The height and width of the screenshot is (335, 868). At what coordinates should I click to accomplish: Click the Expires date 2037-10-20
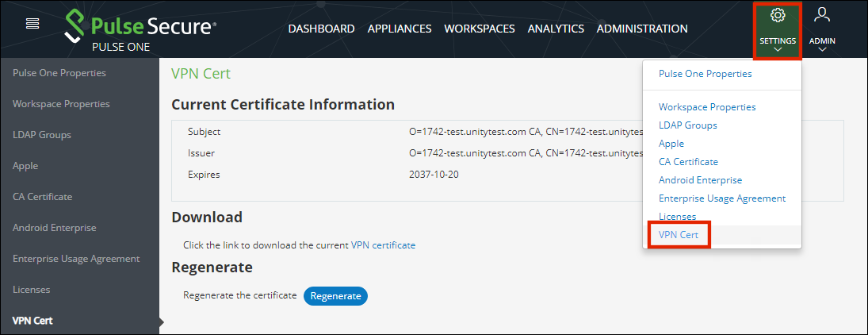click(x=434, y=175)
